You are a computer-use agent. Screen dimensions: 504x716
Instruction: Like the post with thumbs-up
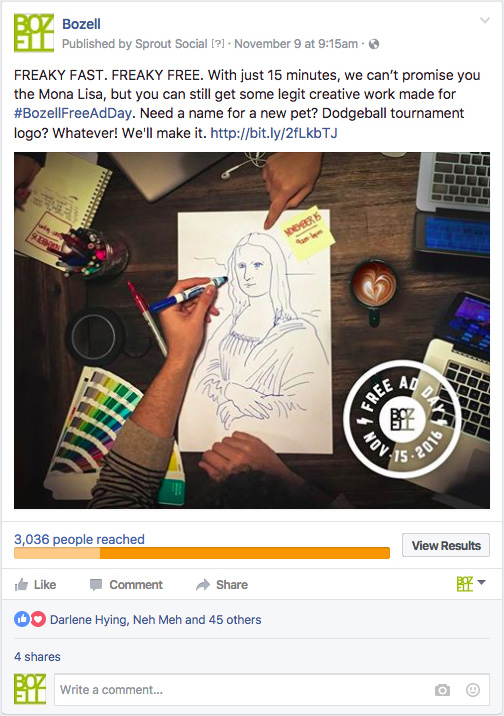[x=35, y=584]
